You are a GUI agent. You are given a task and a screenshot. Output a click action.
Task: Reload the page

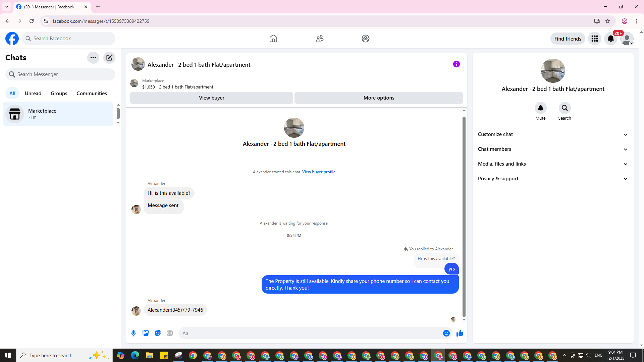tap(32, 21)
